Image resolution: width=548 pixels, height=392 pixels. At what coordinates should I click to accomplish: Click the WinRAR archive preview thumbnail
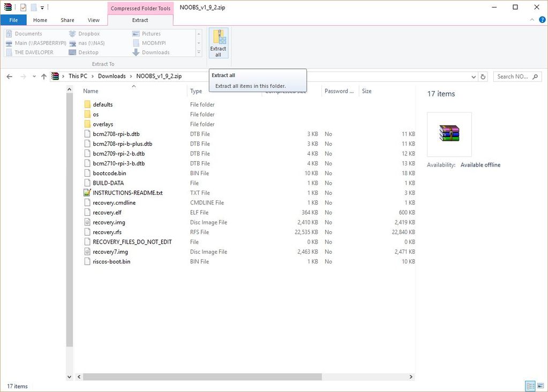click(x=449, y=134)
